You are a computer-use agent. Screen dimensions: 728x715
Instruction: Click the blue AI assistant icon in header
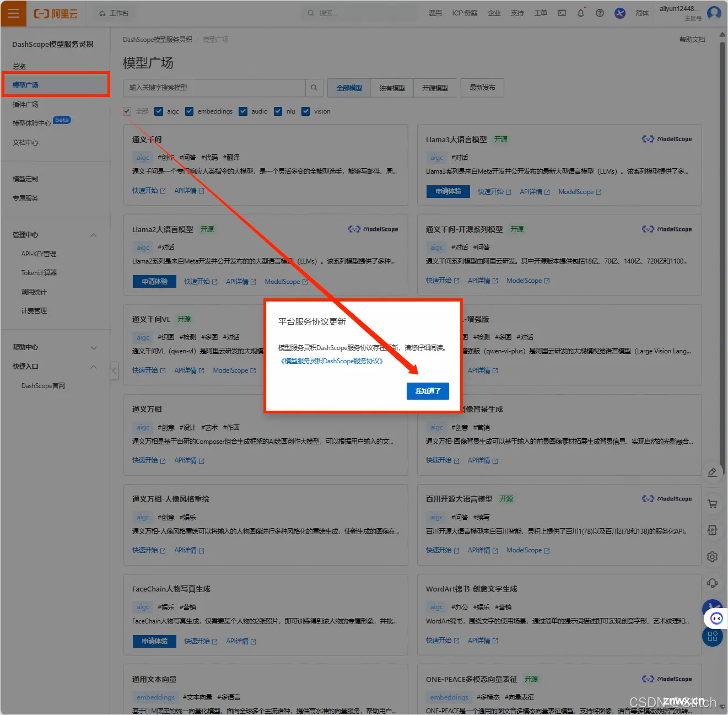pyautogui.click(x=620, y=13)
